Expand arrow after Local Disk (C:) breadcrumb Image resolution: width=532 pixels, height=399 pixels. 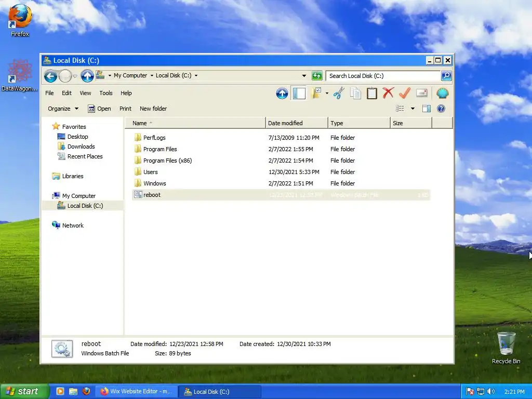coord(196,76)
